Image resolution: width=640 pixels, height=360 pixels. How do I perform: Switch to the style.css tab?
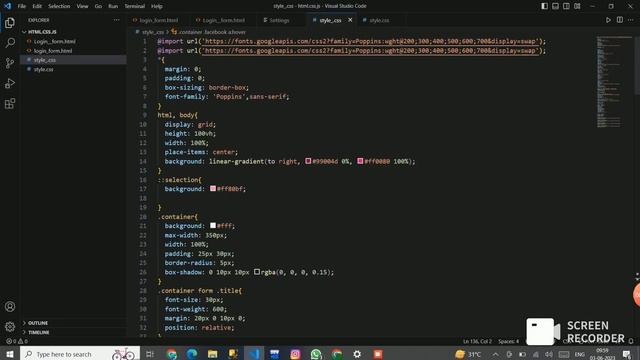[379, 20]
